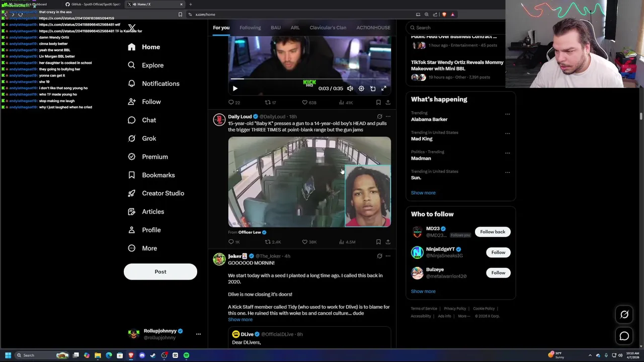Viewport: 644px width, 362px height.
Task: Like the top video post with 638 likes
Action: (309, 103)
